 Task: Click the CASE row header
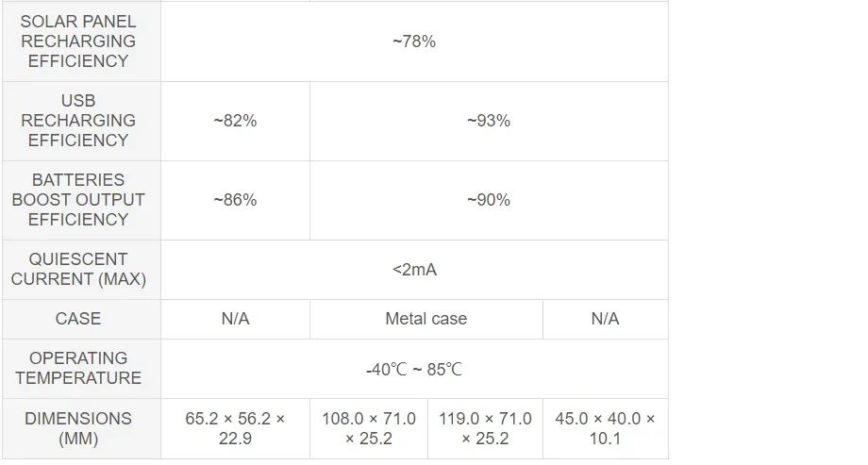78,318
